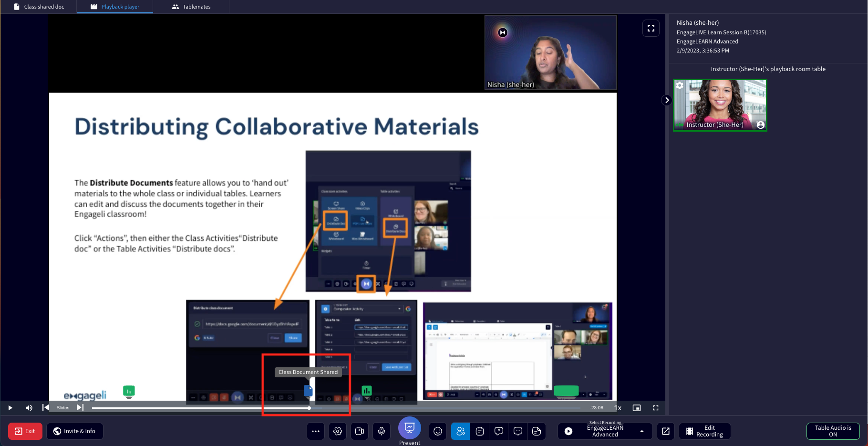Open the emoji reactions button

click(x=437, y=431)
